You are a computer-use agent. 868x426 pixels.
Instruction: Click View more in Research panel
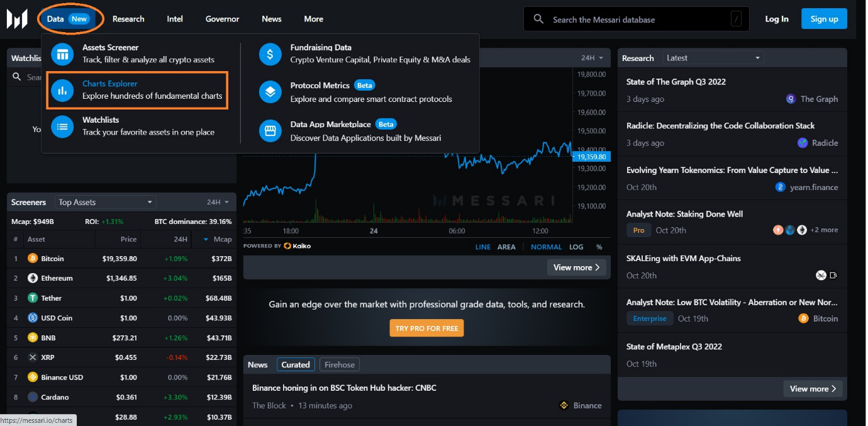[x=813, y=389]
